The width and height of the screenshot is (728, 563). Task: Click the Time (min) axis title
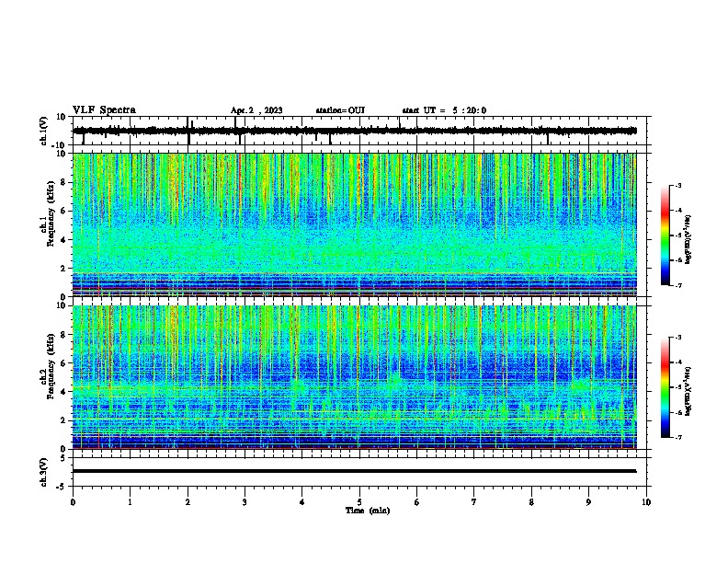pyautogui.click(x=368, y=511)
